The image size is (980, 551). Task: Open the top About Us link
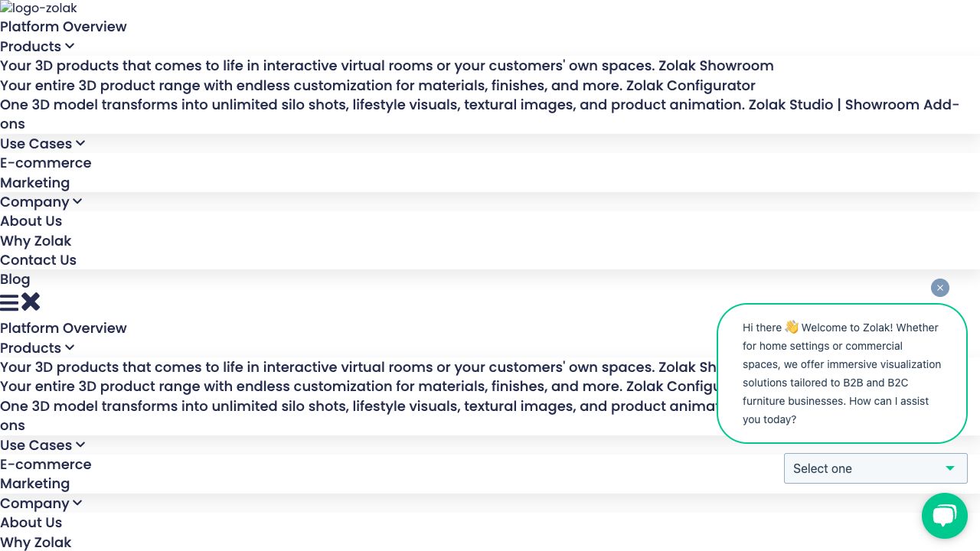31,221
